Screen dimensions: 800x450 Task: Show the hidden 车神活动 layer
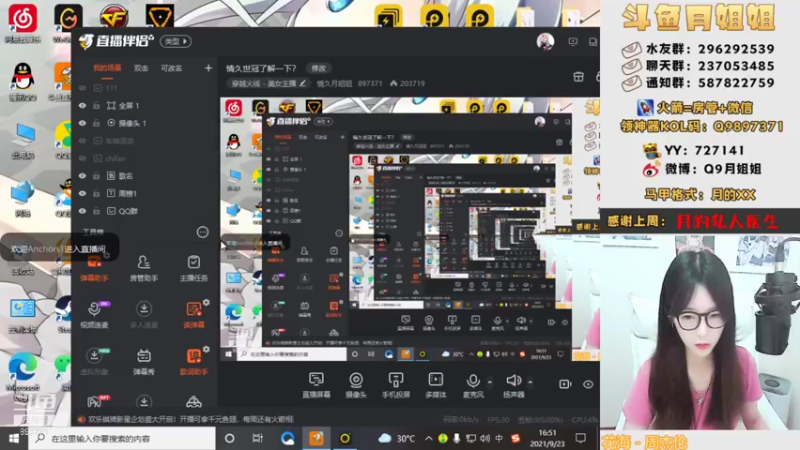click(83, 141)
